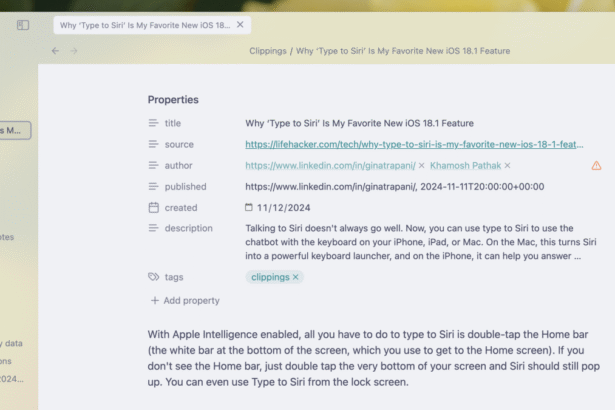Image resolution: width=615 pixels, height=410 pixels.
Task: Click the author property type icon
Action: coord(153,166)
